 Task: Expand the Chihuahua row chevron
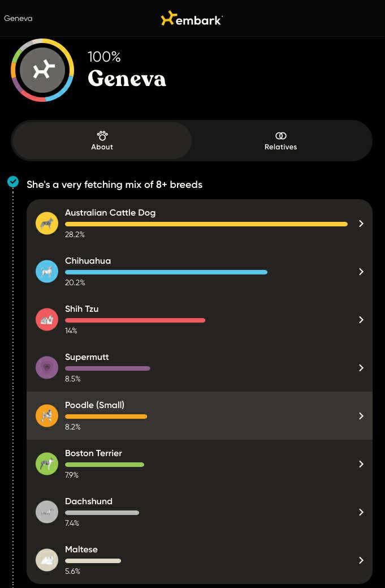tap(361, 272)
